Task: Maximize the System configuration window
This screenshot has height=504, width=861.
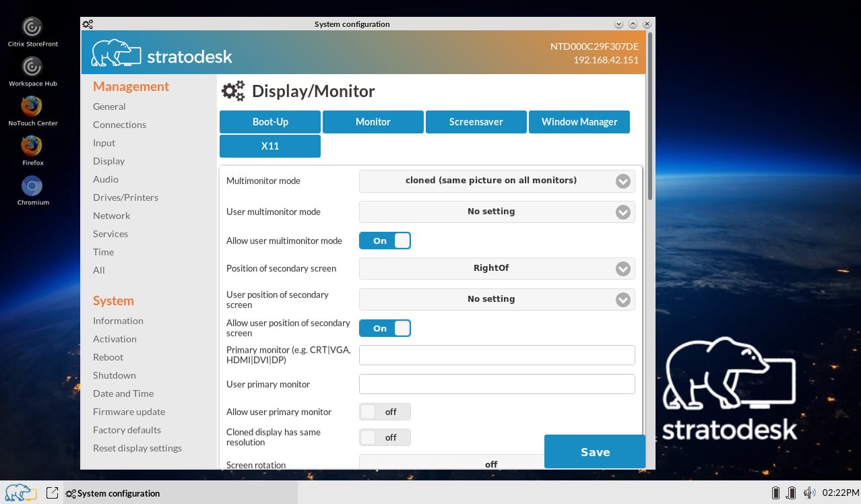Action: tap(633, 24)
